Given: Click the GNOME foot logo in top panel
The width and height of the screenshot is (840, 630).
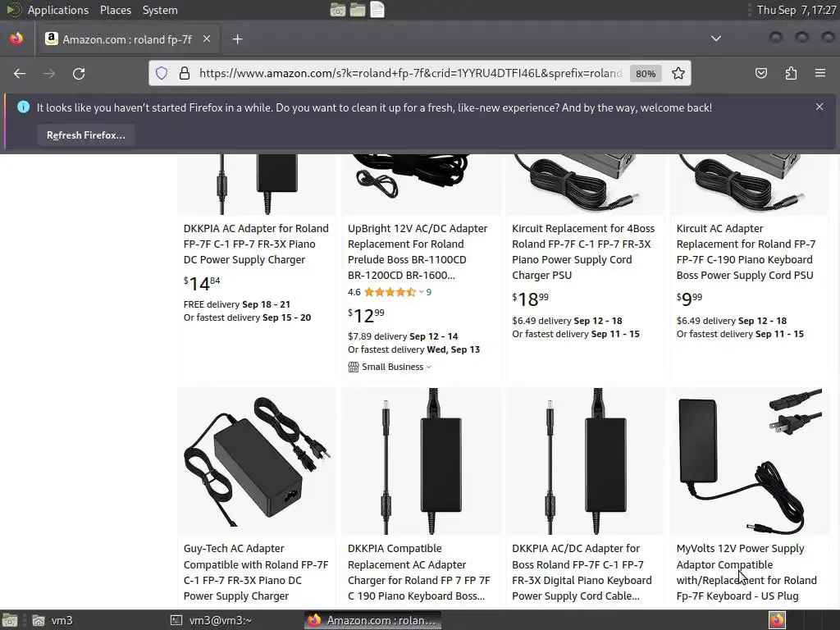Looking at the screenshot, I should pos(12,10).
